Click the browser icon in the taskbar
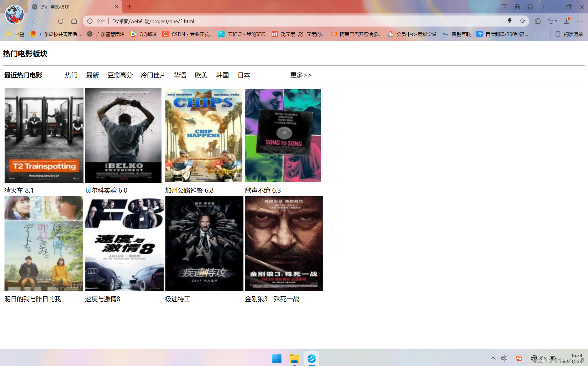The height and width of the screenshot is (366, 588). 312,359
